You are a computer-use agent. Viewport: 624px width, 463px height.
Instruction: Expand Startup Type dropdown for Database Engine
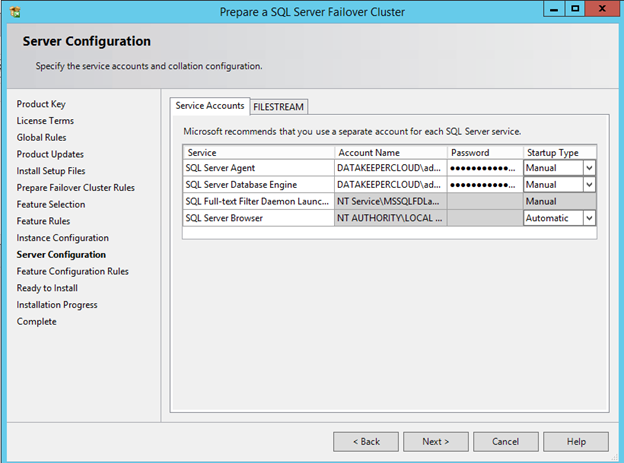tap(589, 185)
